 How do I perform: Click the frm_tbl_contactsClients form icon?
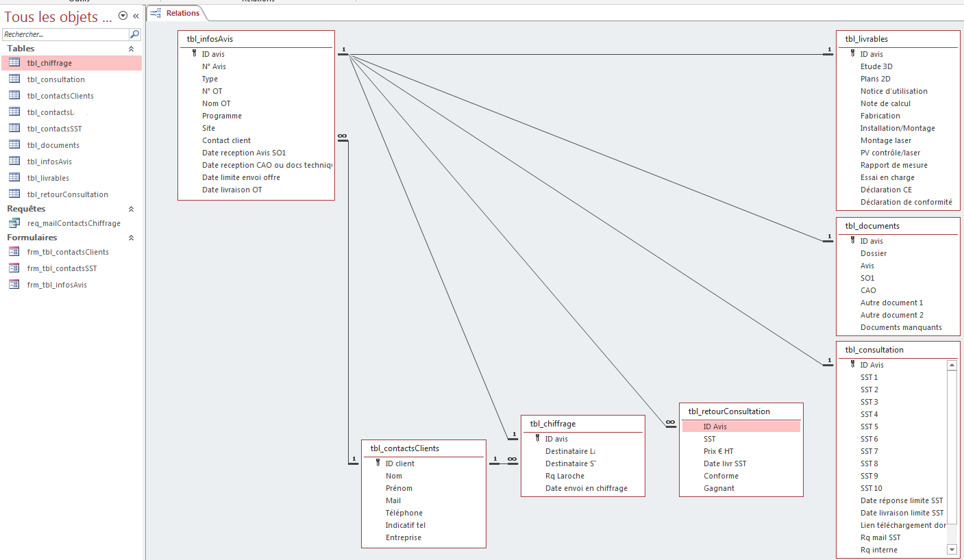[14, 252]
